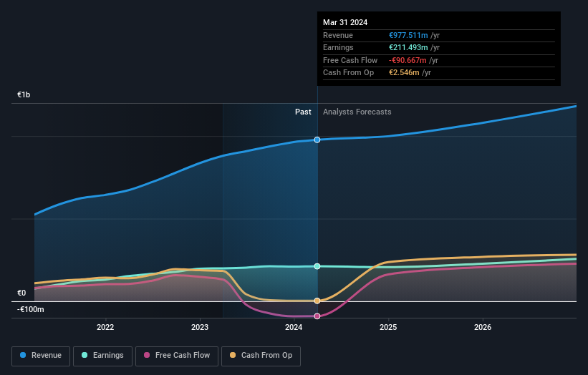Click the Cash From Op label in tooltip
This screenshot has height=375, width=588.
coord(348,73)
